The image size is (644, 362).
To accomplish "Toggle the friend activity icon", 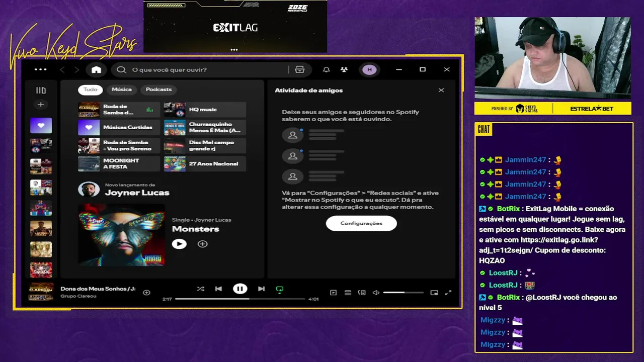I will 344,69.
